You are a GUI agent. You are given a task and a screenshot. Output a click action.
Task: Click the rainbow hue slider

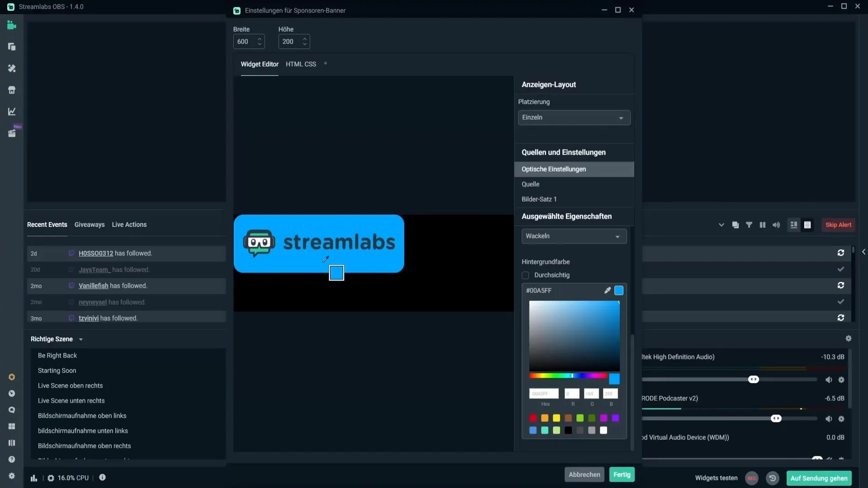point(568,376)
